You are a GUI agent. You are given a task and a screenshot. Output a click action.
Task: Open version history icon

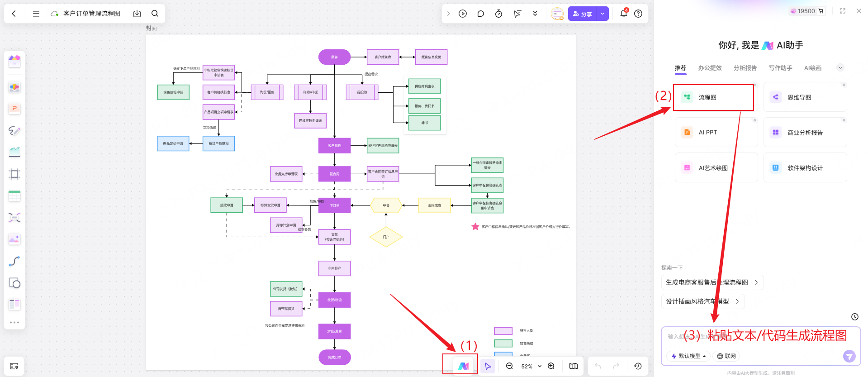pos(638,366)
